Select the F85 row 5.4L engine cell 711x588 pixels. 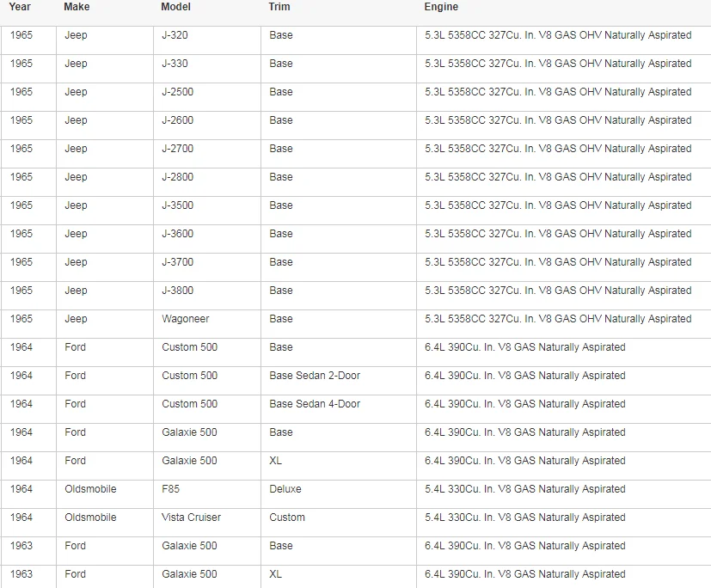pos(524,489)
